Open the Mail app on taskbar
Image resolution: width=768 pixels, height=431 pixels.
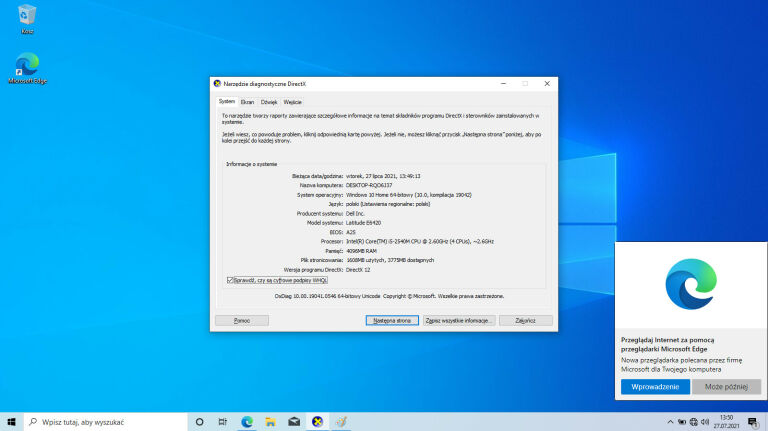[294, 422]
